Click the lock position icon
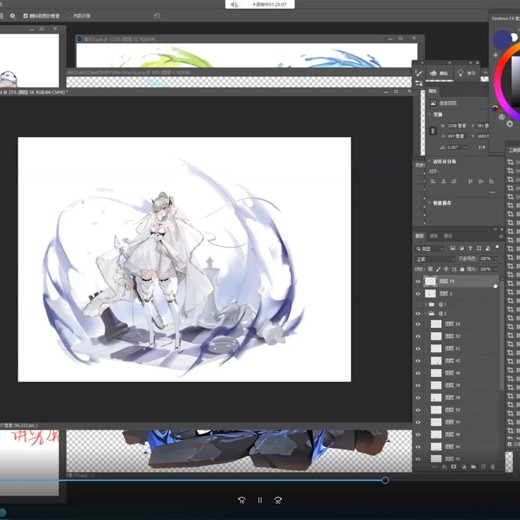520x520 pixels. pos(446,269)
